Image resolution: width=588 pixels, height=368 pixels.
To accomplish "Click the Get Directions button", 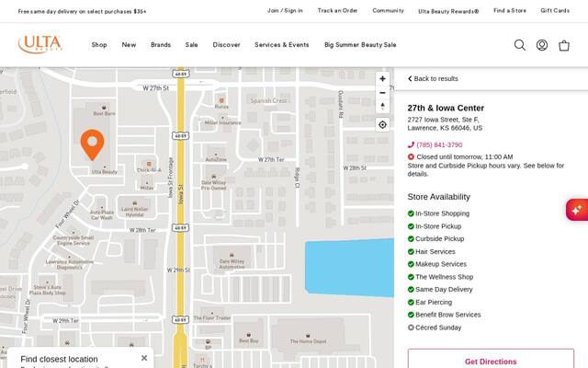I will [491, 359].
